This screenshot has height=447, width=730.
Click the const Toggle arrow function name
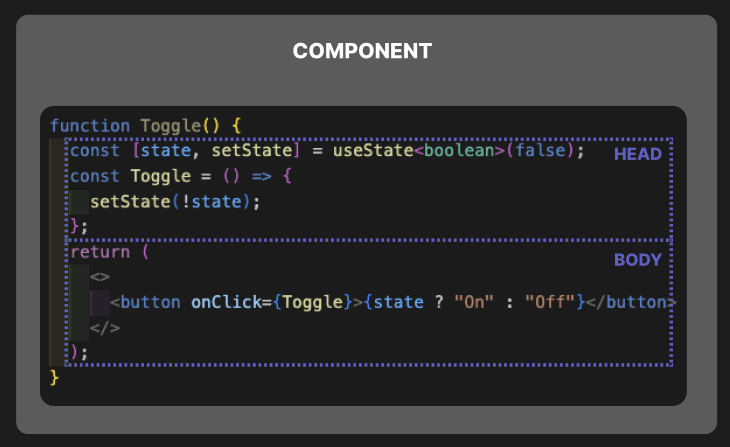click(161, 176)
